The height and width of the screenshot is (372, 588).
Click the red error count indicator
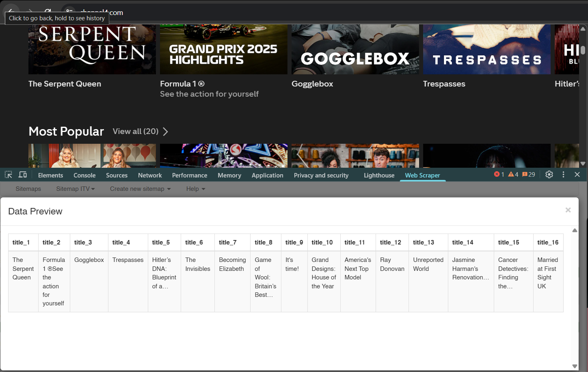(x=499, y=175)
